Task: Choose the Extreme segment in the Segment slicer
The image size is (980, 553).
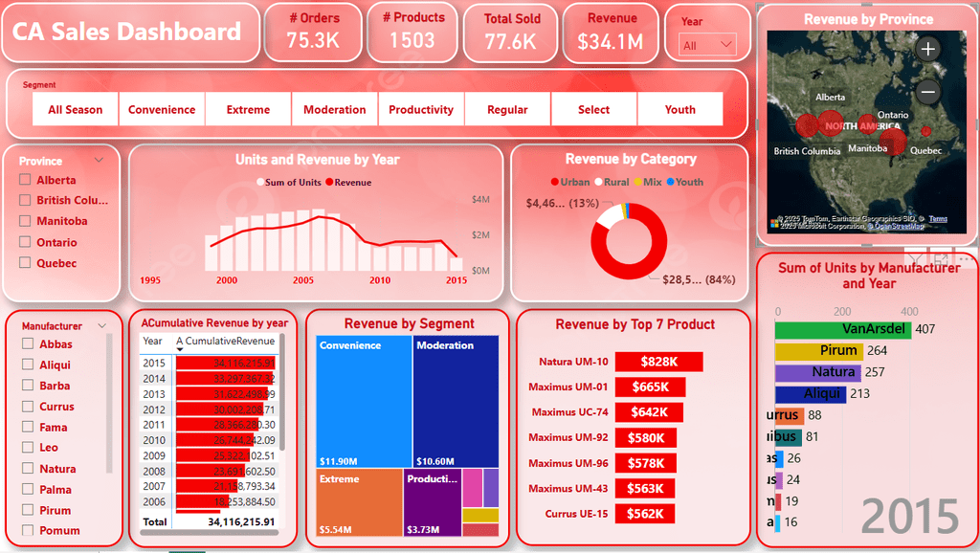Action: click(x=248, y=109)
